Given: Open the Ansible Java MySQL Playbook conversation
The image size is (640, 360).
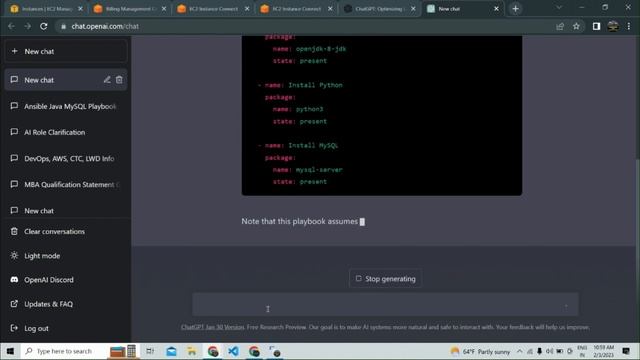Looking at the screenshot, I should [x=65, y=106].
